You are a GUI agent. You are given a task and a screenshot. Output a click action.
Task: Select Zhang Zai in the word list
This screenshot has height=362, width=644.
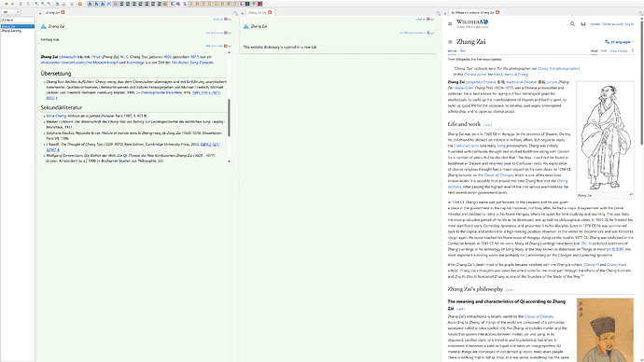click(18, 26)
